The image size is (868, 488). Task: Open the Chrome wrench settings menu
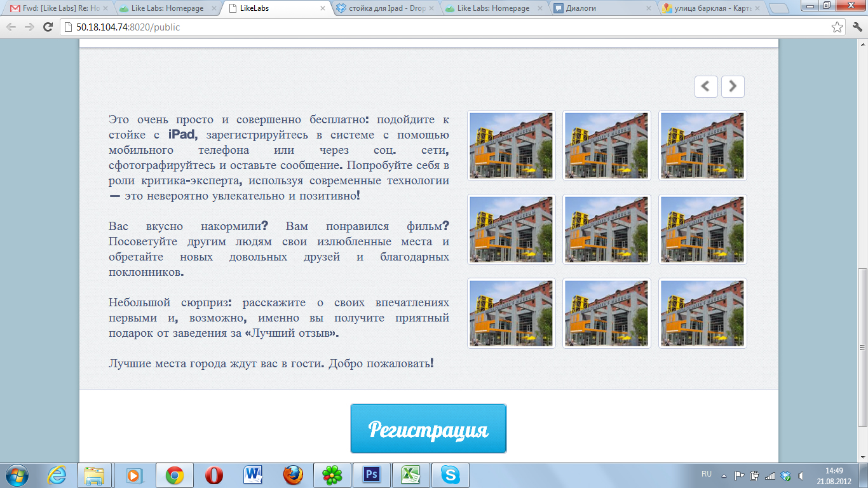855,27
